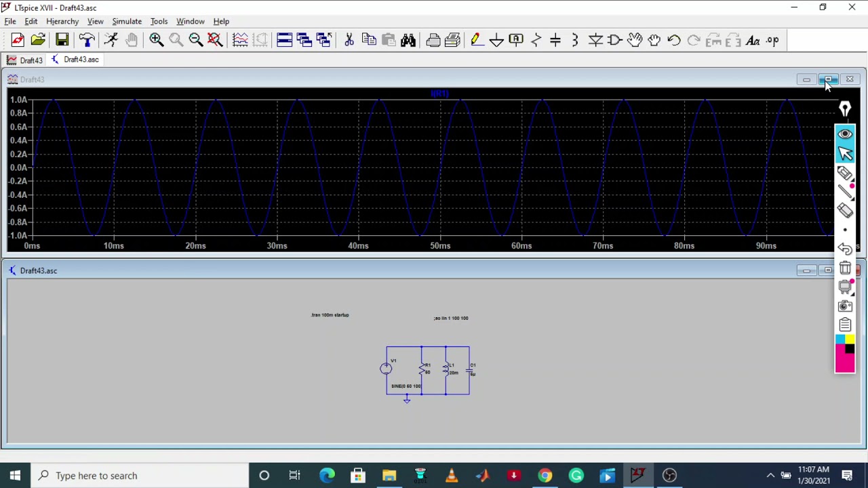
Task: Choose the annotation eraser tool
Action: point(845,211)
